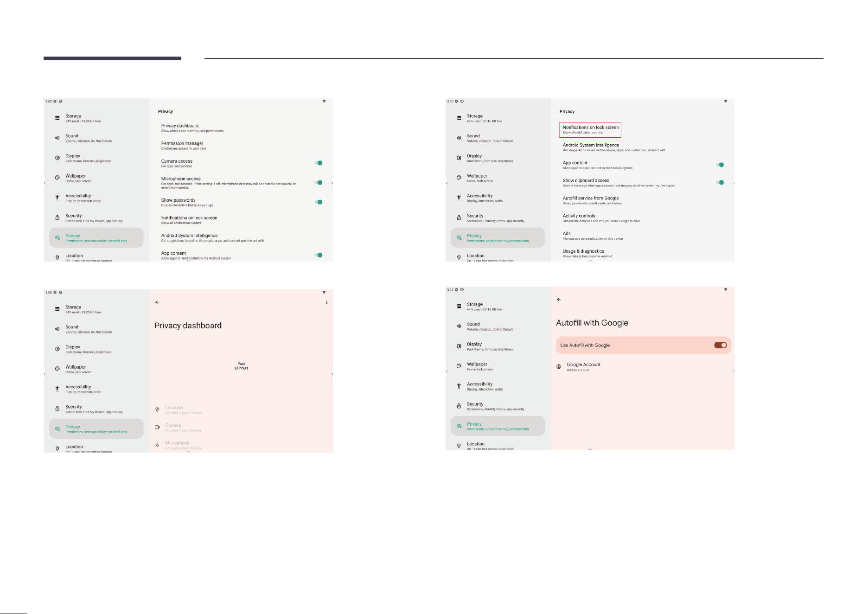
Task: Go back using arrow in Autofill with Google screen
Action: pyautogui.click(x=559, y=300)
